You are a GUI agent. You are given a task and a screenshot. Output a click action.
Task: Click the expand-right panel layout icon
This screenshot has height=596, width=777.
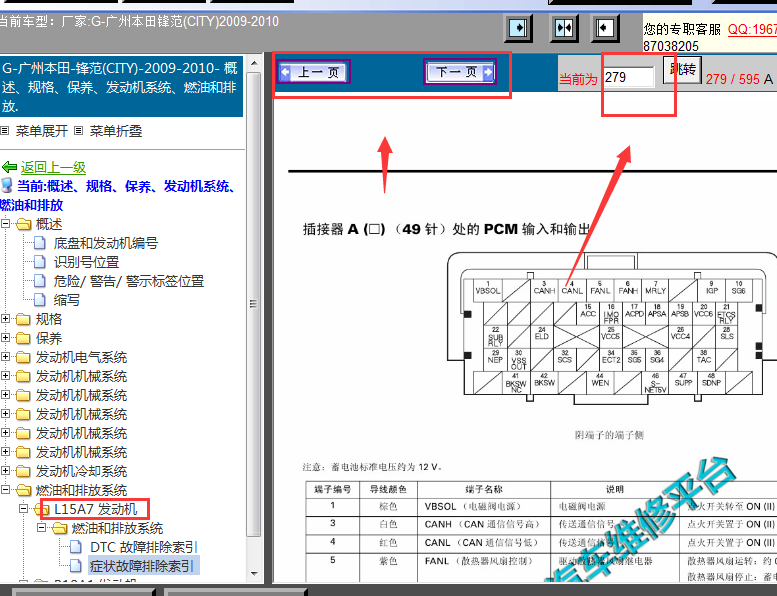click(x=518, y=28)
